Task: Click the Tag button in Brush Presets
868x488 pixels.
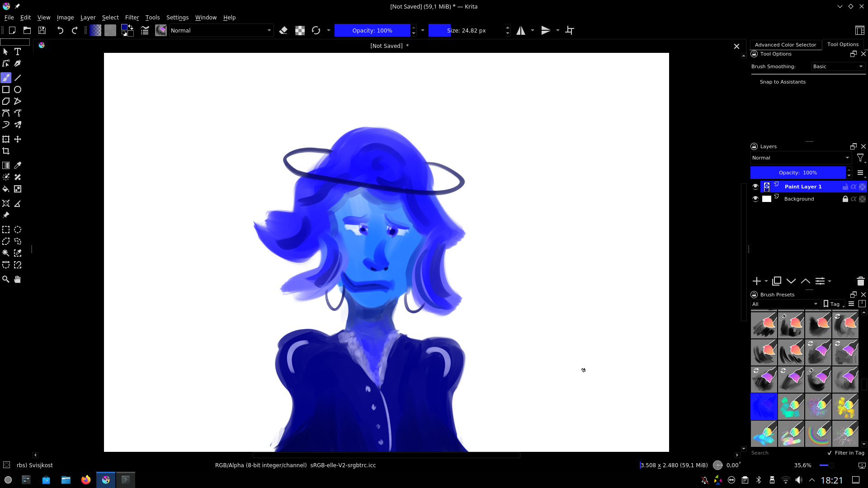Action: pyautogui.click(x=833, y=304)
